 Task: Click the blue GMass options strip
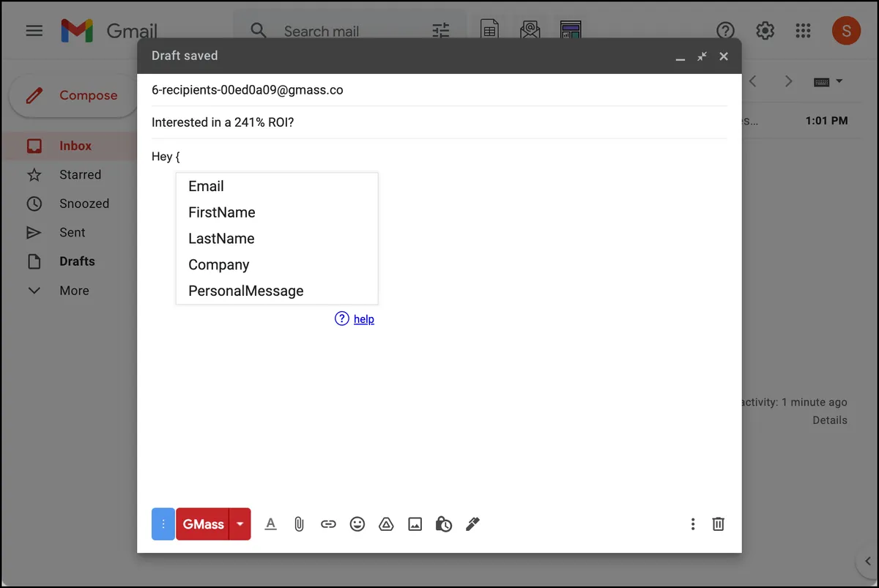click(x=163, y=524)
